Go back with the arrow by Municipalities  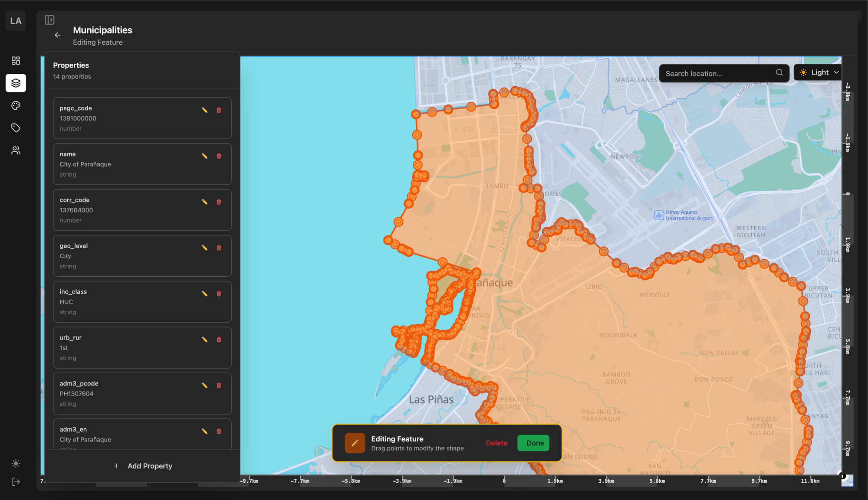58,35
